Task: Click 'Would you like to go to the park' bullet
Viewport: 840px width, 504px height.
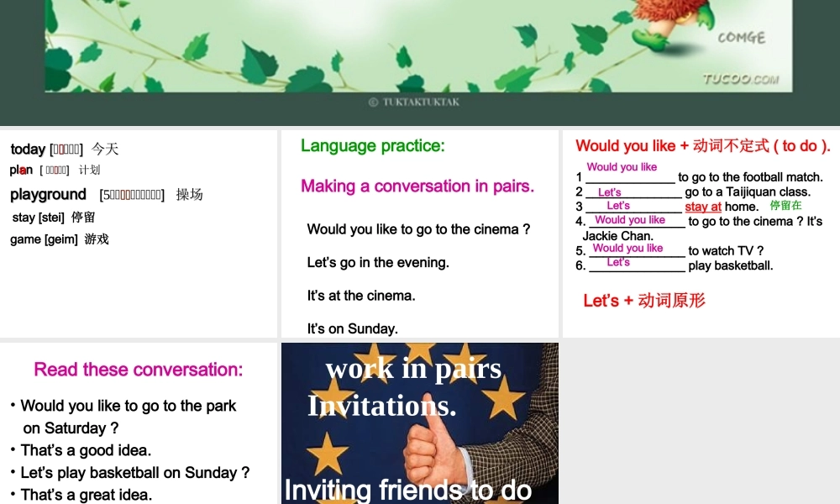Action: tap(128, 406)
